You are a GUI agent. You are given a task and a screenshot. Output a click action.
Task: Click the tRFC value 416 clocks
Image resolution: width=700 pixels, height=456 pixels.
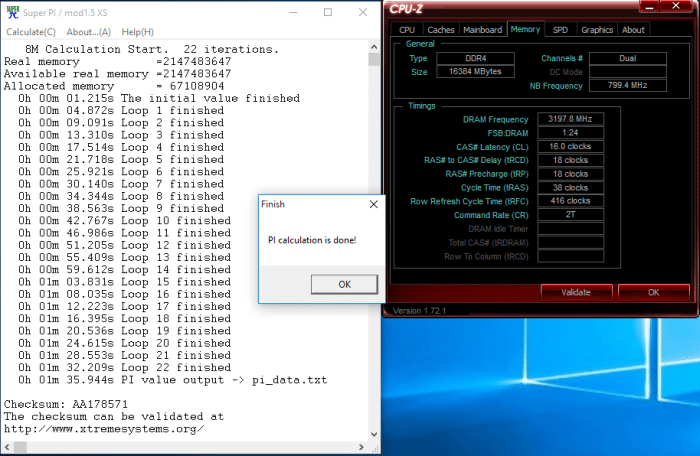click(571, 201)
